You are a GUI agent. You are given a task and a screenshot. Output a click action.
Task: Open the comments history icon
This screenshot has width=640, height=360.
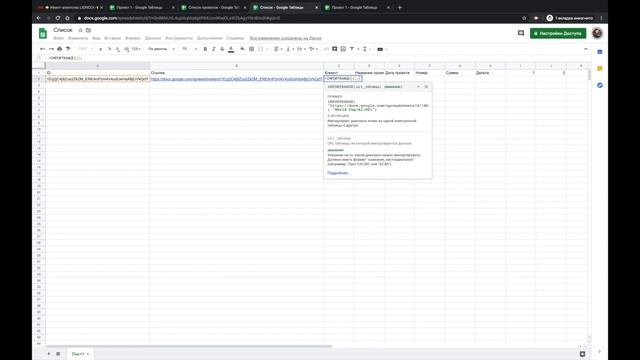coord(521,33)
